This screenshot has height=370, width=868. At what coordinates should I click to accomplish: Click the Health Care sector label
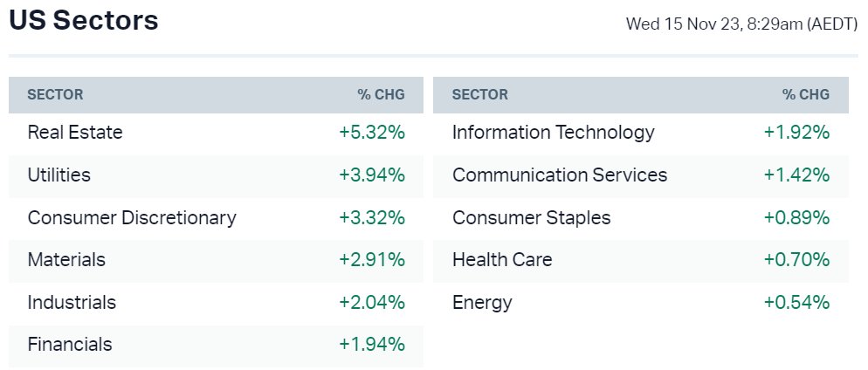(502, 260)
